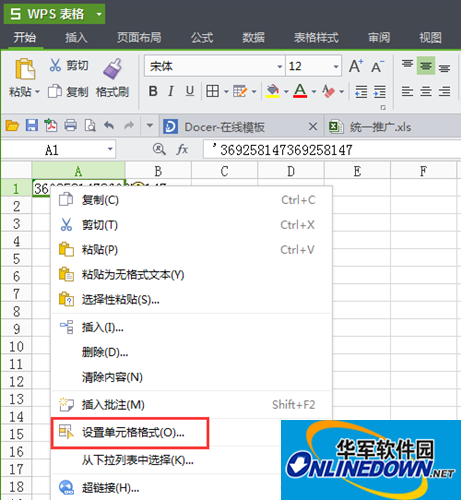461x500 pixels.
Task: Switch to the 表格样式 ribbon tab
Action: [316, 38]
